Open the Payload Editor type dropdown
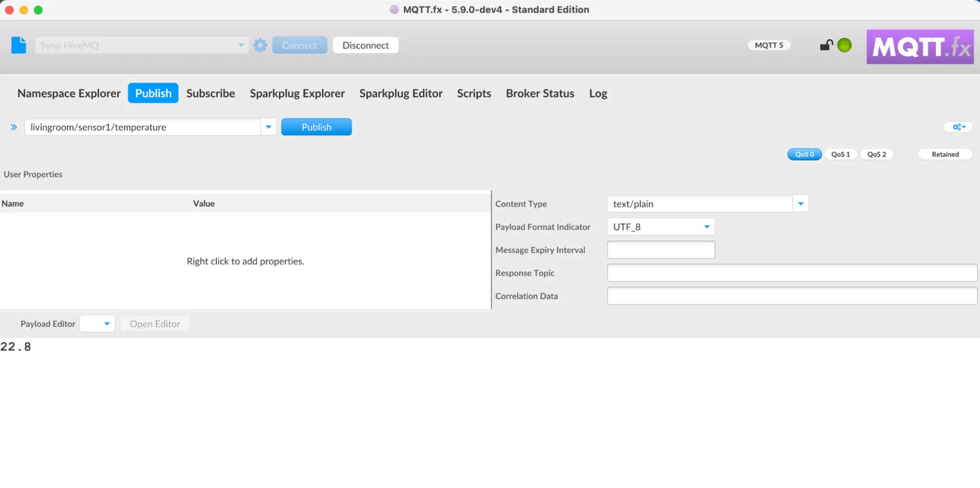980x488 pixels. (x=97, y=324)
